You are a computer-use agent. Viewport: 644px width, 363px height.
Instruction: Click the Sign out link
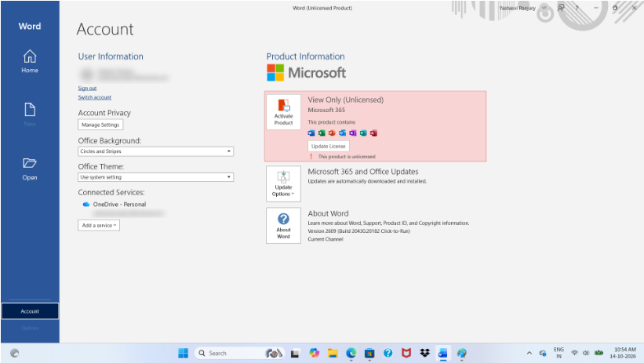coord(87,89)
